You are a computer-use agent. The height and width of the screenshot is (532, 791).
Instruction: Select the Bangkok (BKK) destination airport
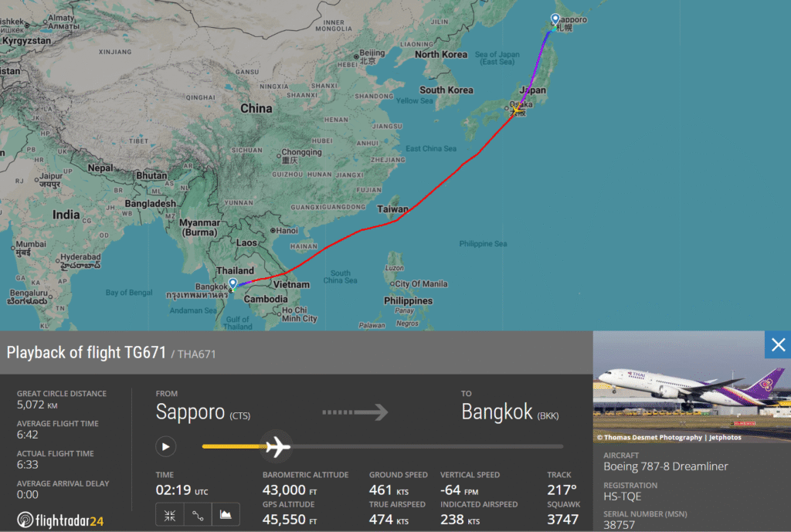pos(510,412)
